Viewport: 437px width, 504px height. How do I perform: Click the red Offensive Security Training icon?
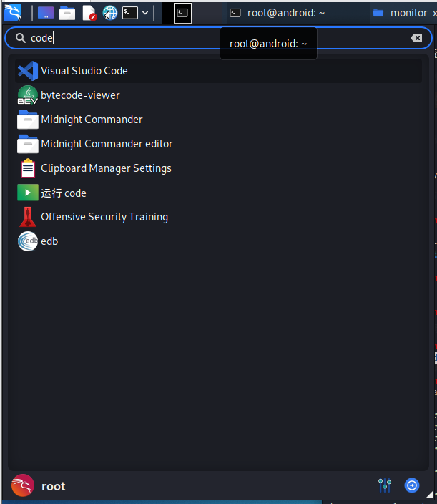[28, 217]
